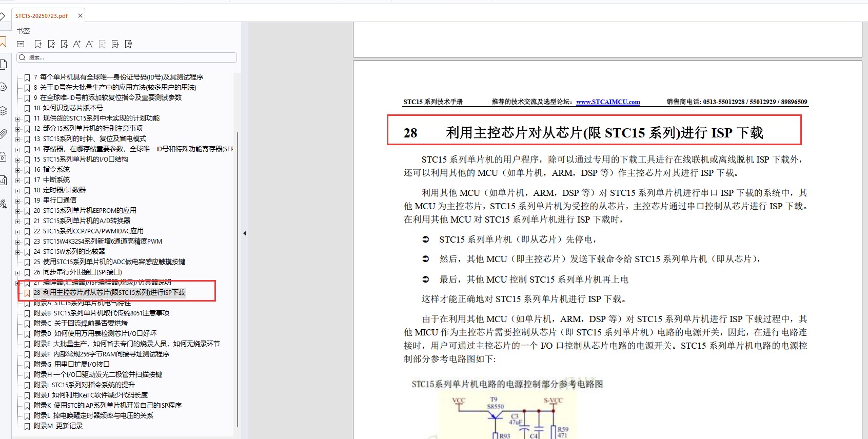The image size is (868, 439).
Task: Go to bookmark 14 存储器，在哪存储重要参数
Action: click(x=133, y=149)
